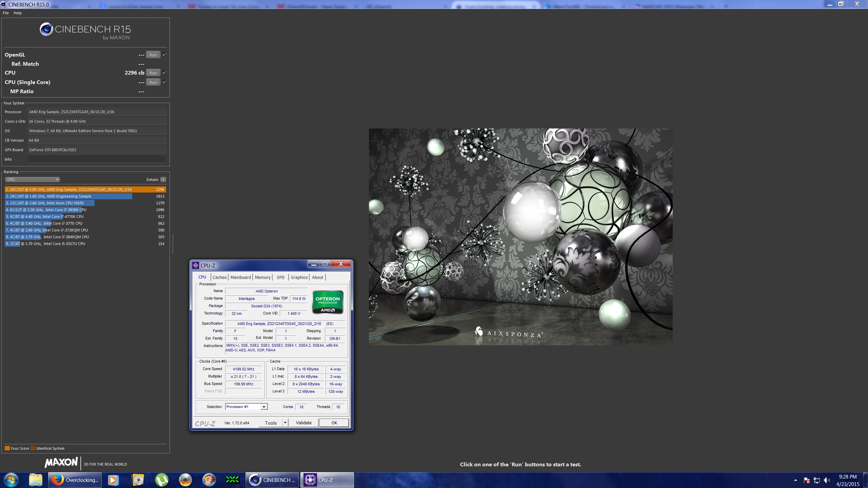Image resolution: width=868 pixels, height=488 pixels.
Task: Click the Multiplier x 21.0 value field
Action: click(243, 377)
